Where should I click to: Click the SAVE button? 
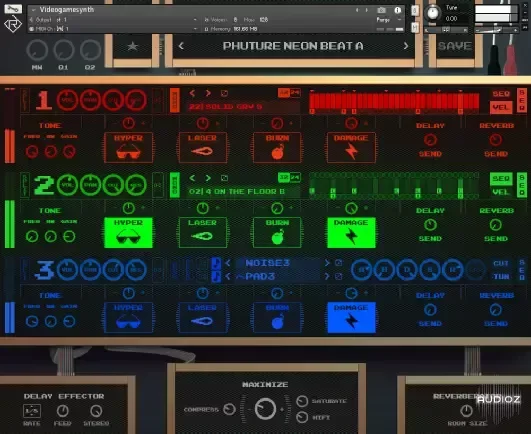point(455,46)
